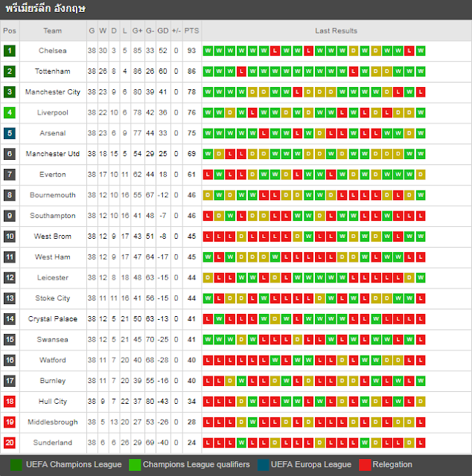This screenshot has height=476, width=472.
Task: View the Hull City team name
Action: click(53, 402)
